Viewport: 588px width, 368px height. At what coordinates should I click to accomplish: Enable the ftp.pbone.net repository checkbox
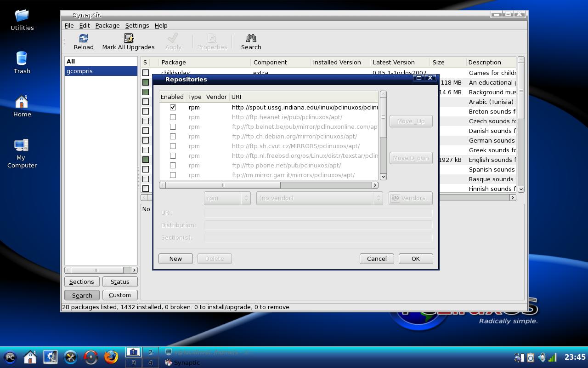point(173,165)
